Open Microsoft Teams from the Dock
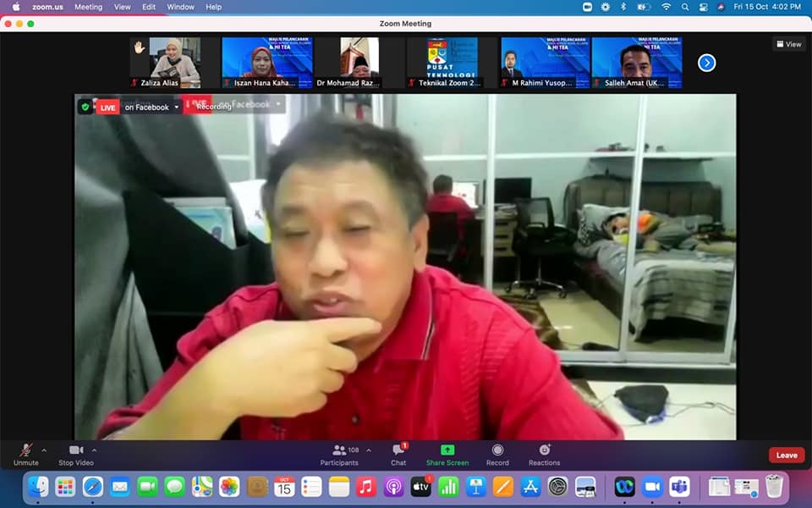 679,487
